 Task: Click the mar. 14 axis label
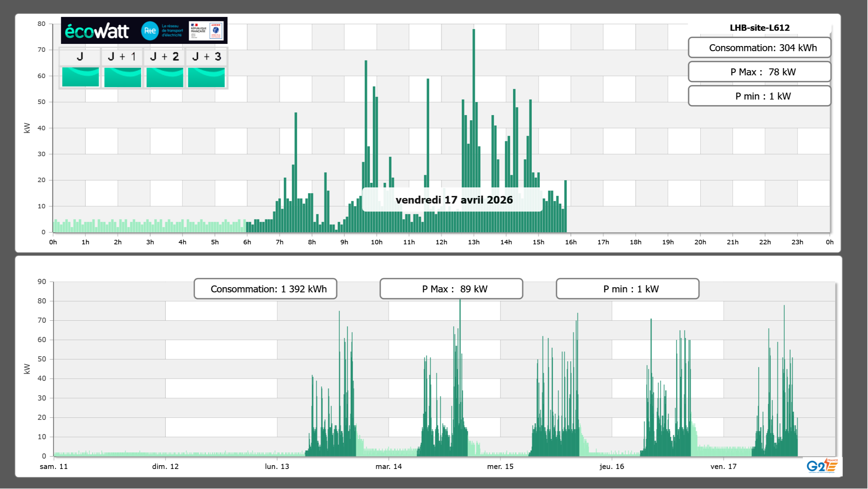[x=389, y=467]
